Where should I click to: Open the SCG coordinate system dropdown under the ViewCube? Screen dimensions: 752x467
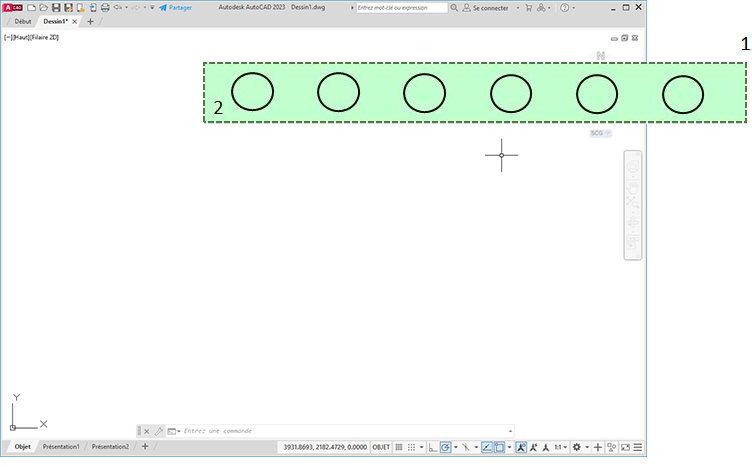600,133
